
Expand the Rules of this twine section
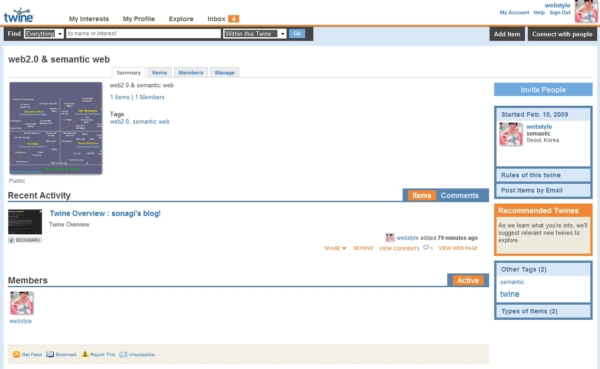pyautogui.click(x=543, y=175)
